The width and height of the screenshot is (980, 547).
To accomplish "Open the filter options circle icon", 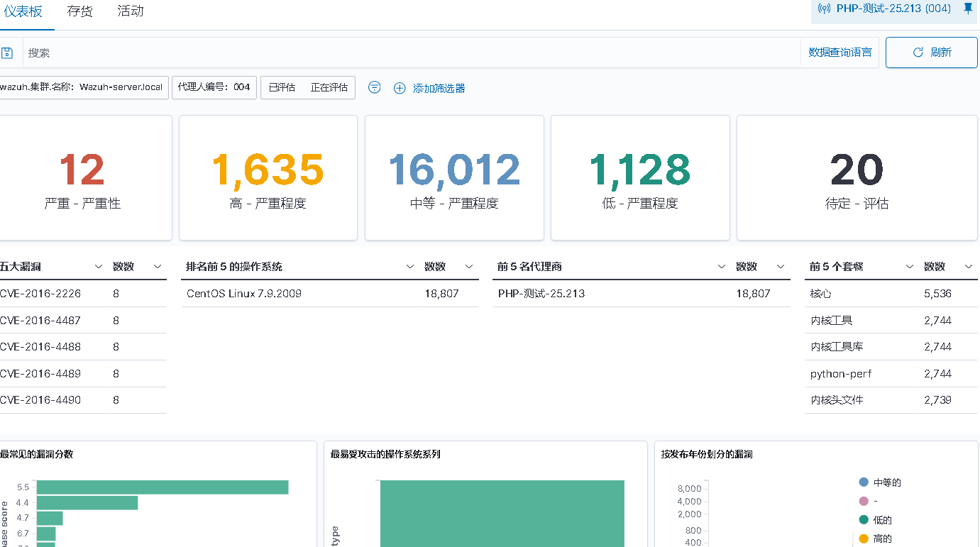I will tap(375, 87).
